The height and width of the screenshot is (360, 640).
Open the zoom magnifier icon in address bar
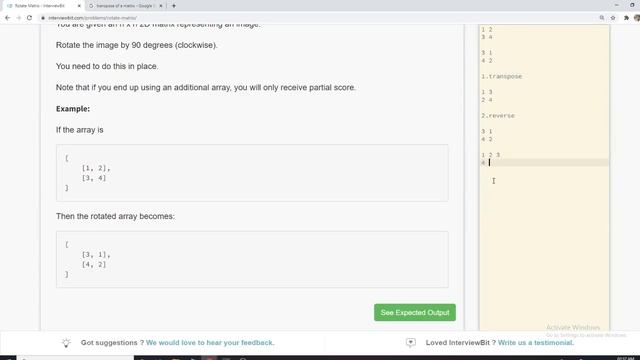click(x=602, y=18)
